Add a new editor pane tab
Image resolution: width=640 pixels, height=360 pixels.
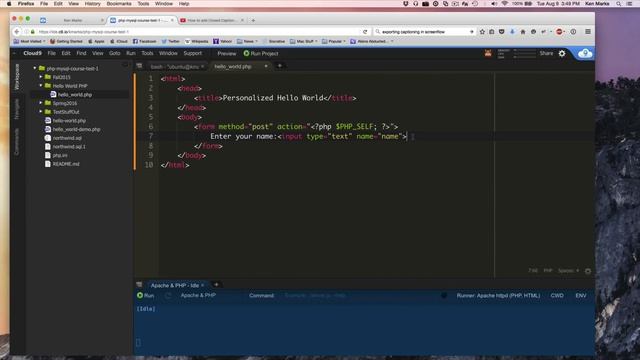click(x=280, y=66)
